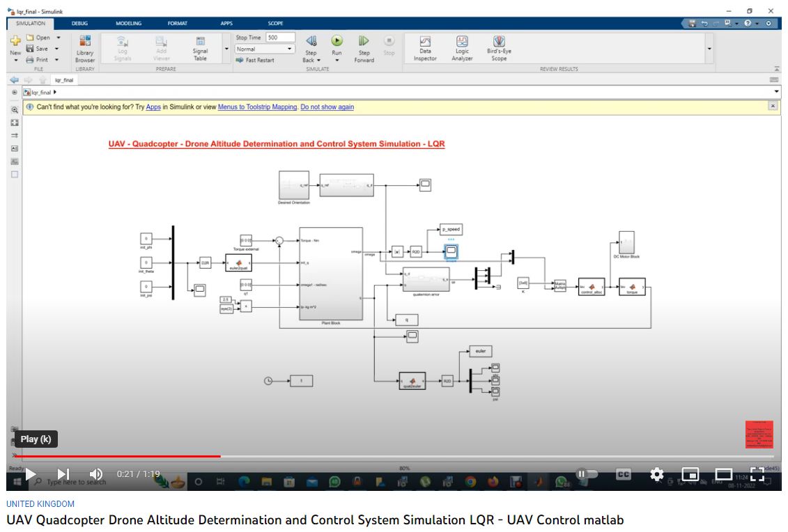Toggle closed captions in video player
This screenshot has height=532, width=788.
tap(624, 474)
